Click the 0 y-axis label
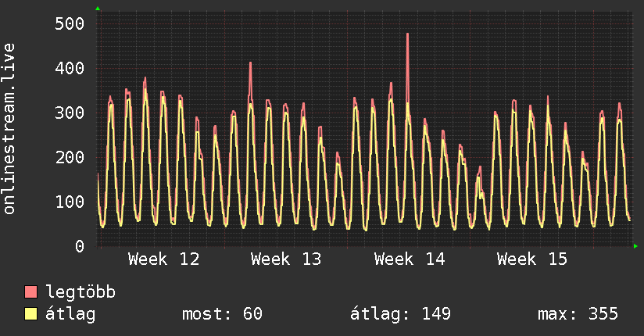This screenshot has height=336, width=644. pyautogui.click(x=80, y=246)
